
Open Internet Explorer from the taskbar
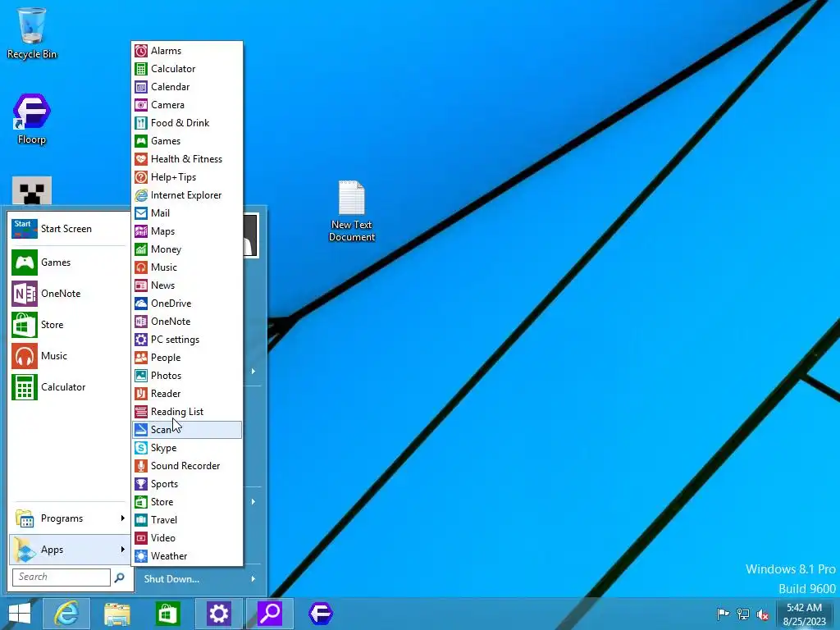point(67,614)
